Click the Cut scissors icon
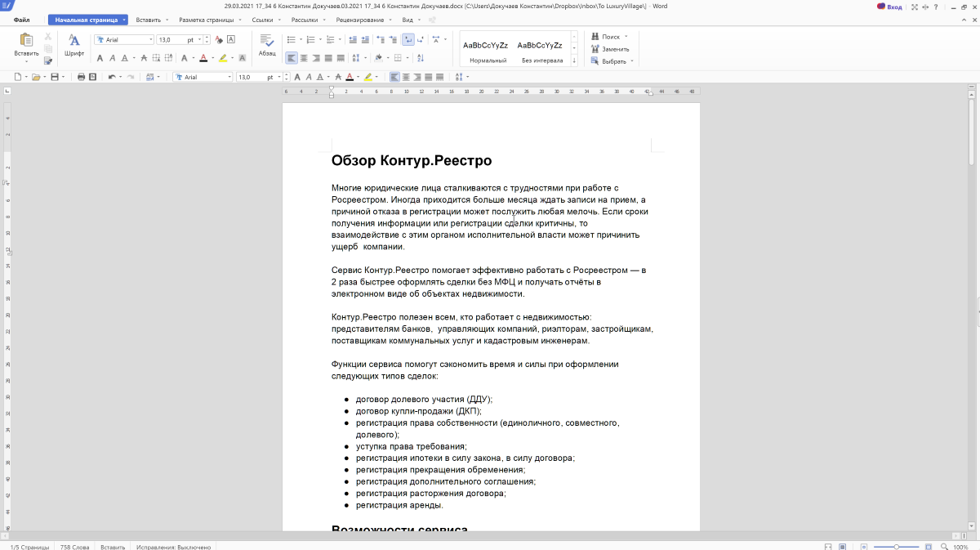Viewport: 980px width, 550px height. click(x=48, y=36)
